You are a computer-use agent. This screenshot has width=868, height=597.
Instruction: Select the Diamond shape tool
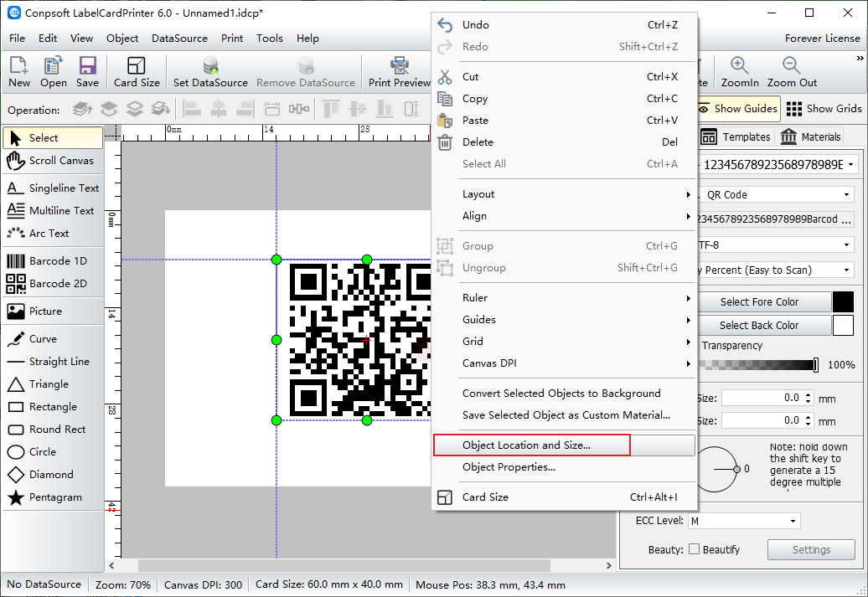click(x=53, y=475)
